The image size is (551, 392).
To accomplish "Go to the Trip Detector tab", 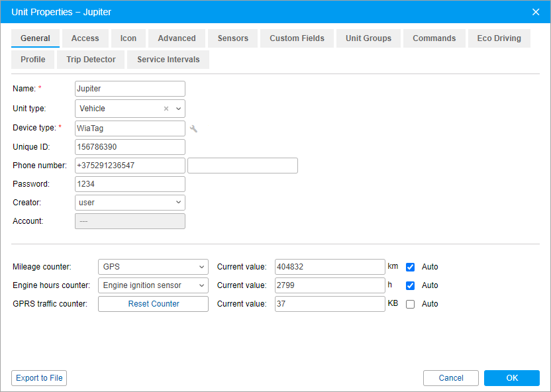I will (x=91, y=60).
